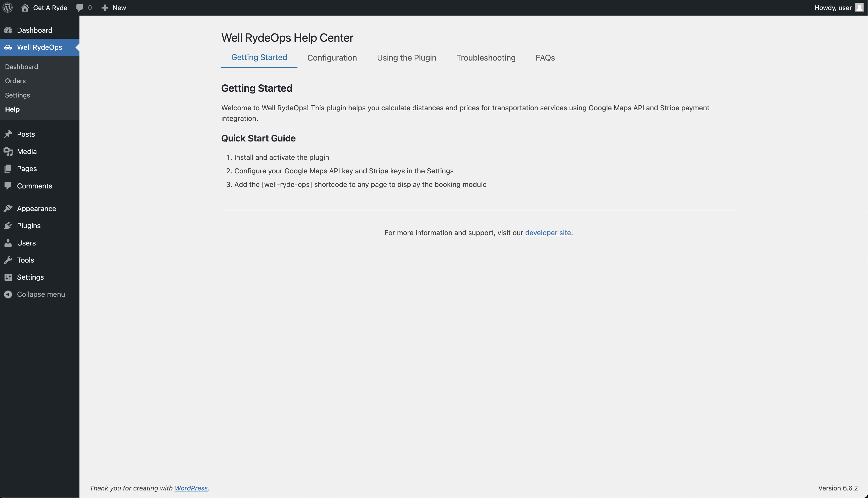The height and width of the screenshot is (498, 868).
Task: Click the Posts pushpin icon
Action: tap(8, 134)
